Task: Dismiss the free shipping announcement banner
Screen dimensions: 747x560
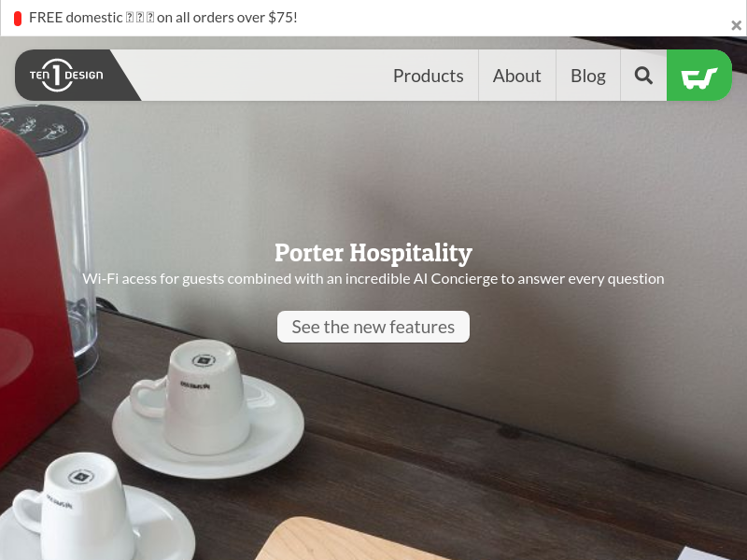Action: coord(736,25)
